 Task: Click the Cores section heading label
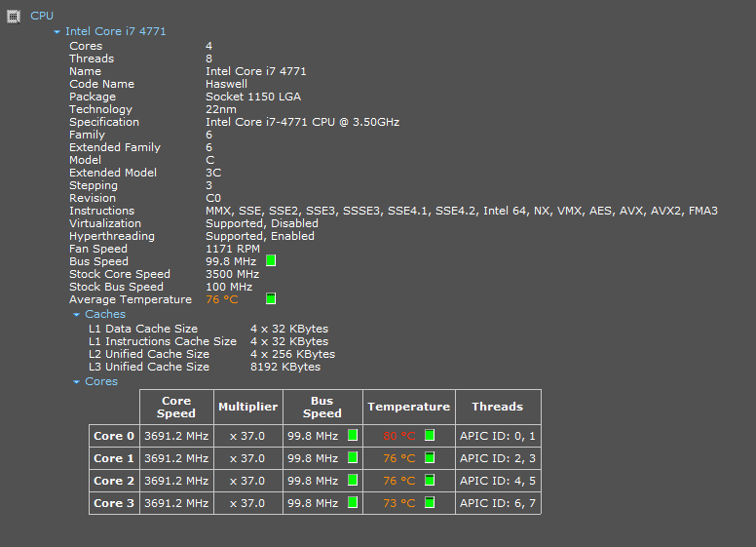101,381
